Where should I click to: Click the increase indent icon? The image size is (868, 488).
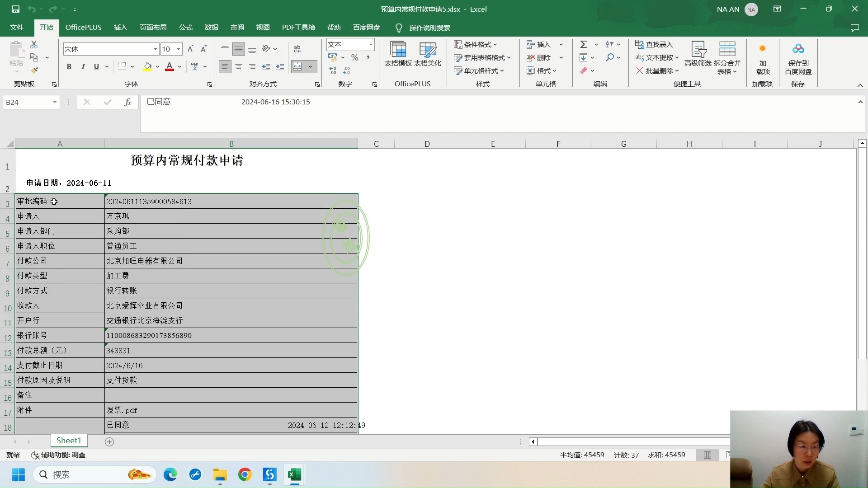pyautogui.click(x=280, y=66)
